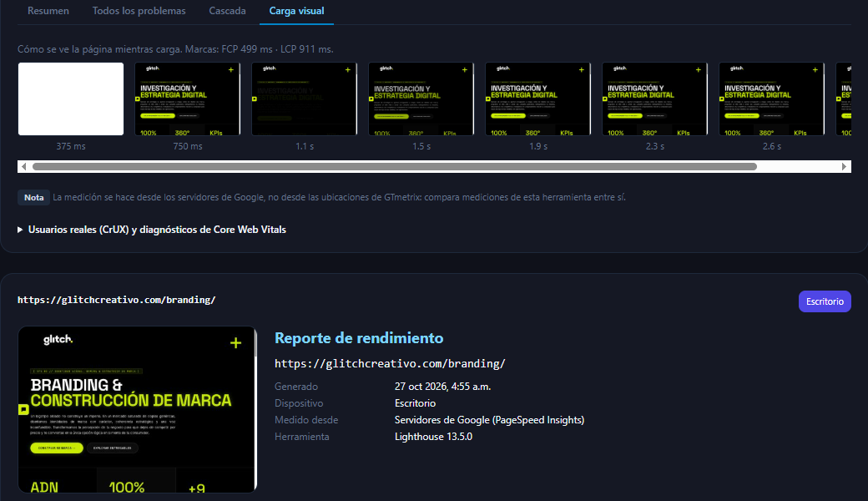868x501 pixels.
Task: Click the blank 375 ms filmstrip frame
Action: tap(71, 99)
